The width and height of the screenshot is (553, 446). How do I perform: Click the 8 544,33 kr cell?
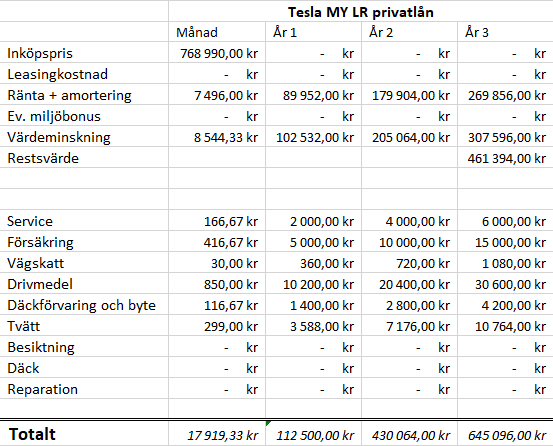217,137
